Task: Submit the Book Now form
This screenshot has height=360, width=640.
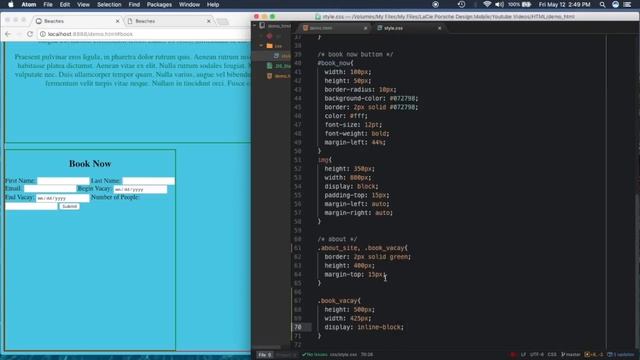Action: pyautogui.click(x=69, y=206)
